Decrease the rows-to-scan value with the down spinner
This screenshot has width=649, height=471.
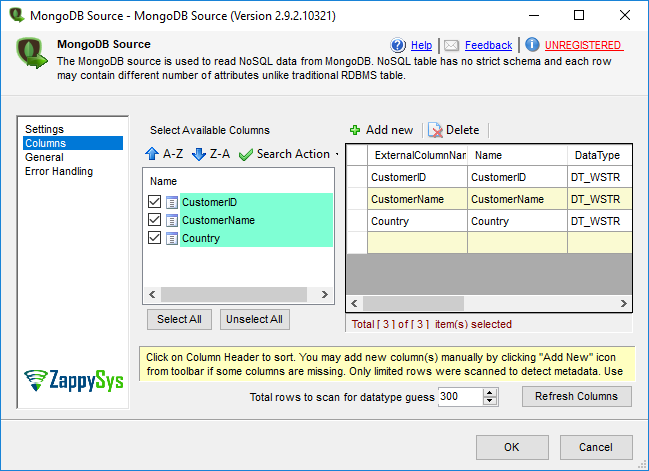click(x=490, y=400)
